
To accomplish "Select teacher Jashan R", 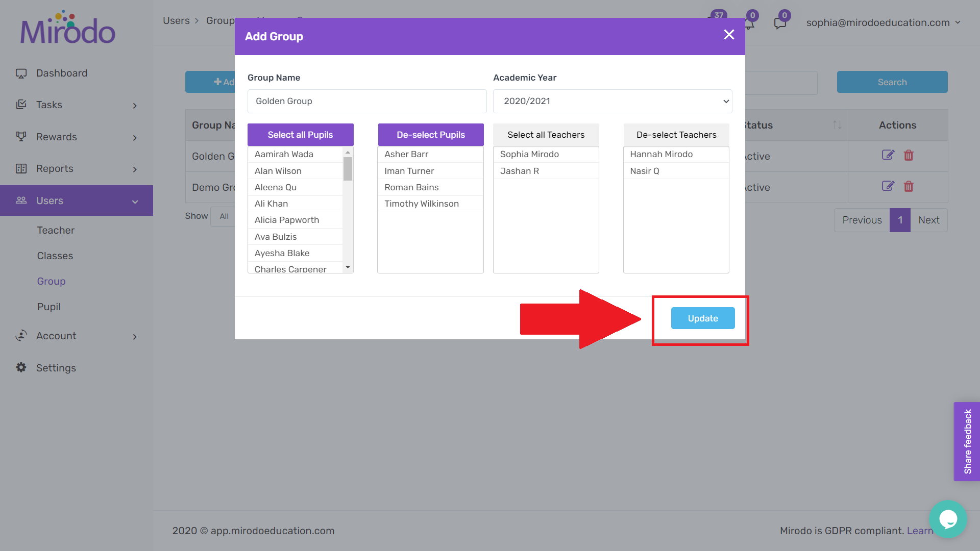I will [x=546, y=171].
